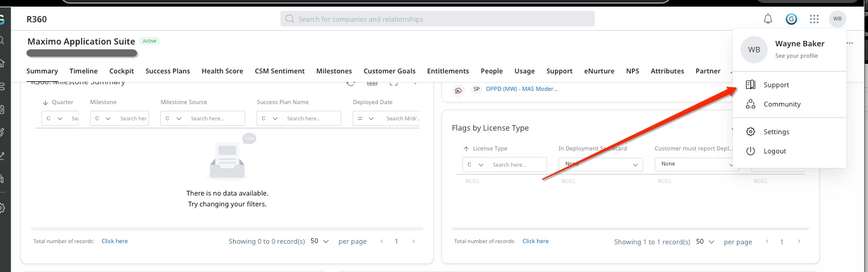Click the Settings gear icon in menu
The image size is (868, 272).
tap(750, 132)
